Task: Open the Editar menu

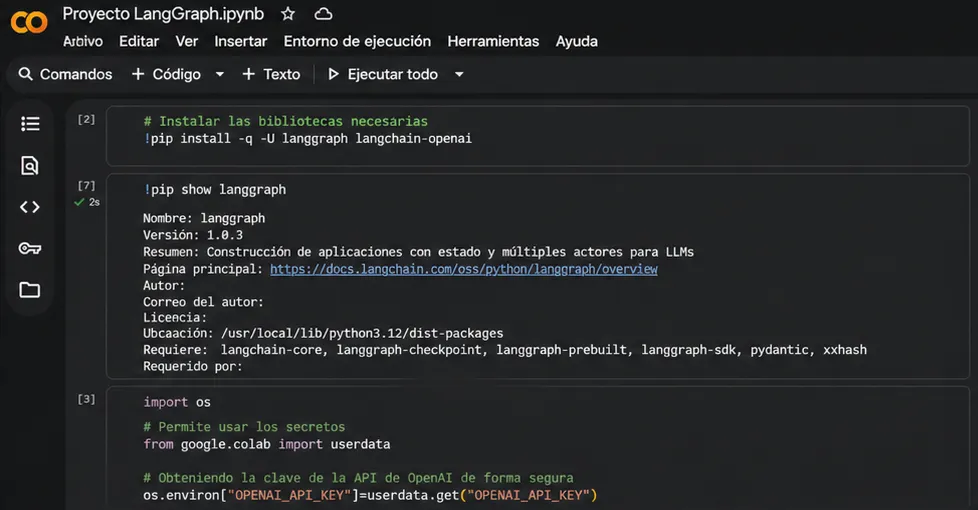Action: click(x=139, y=41)
